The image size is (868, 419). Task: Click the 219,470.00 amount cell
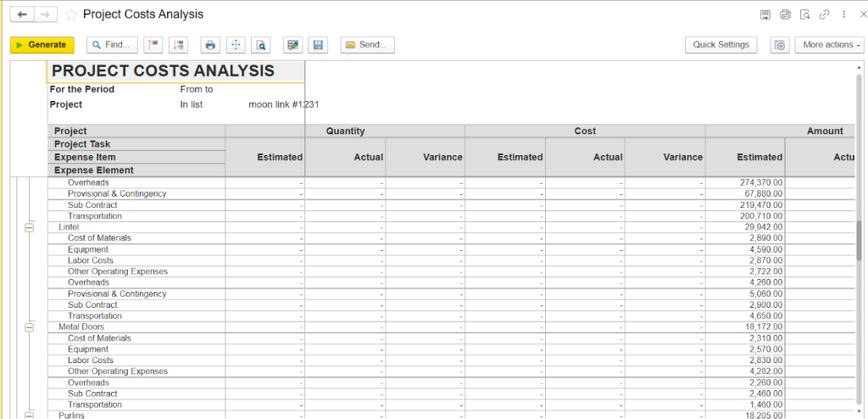click(745, 205)
